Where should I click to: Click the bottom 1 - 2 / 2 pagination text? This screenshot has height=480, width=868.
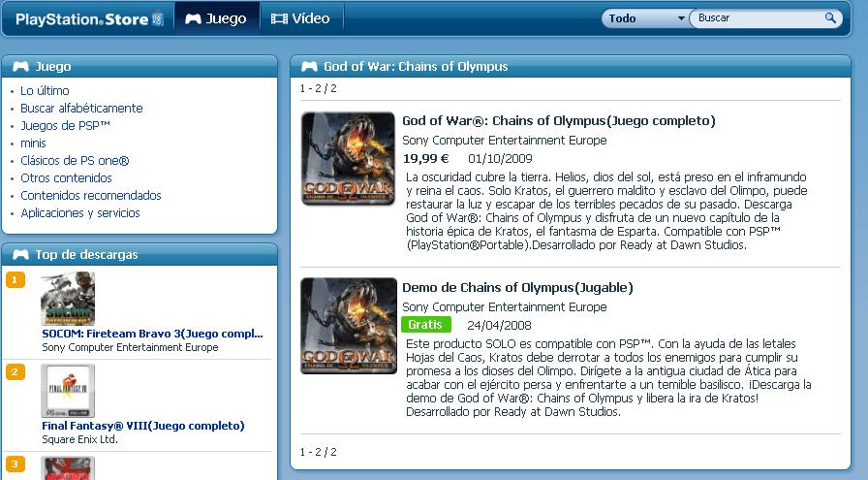tap(319, 452)
